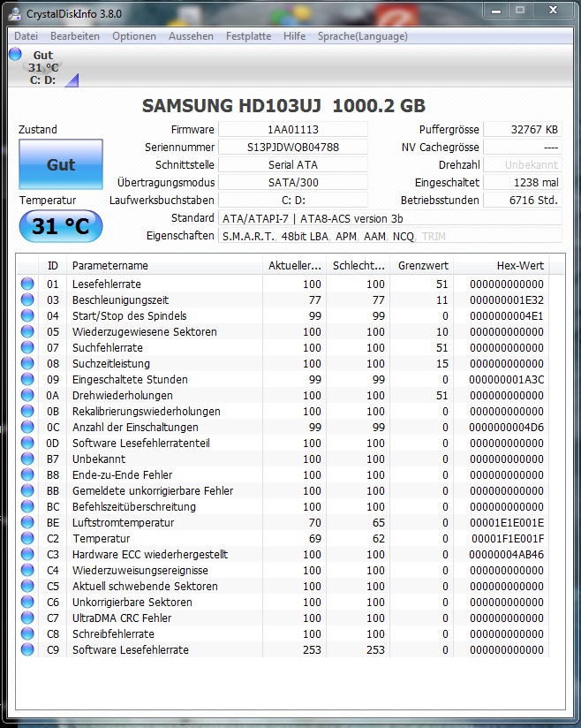Click the status orb for Luftstromtemperatur row

tap(27, 522)
